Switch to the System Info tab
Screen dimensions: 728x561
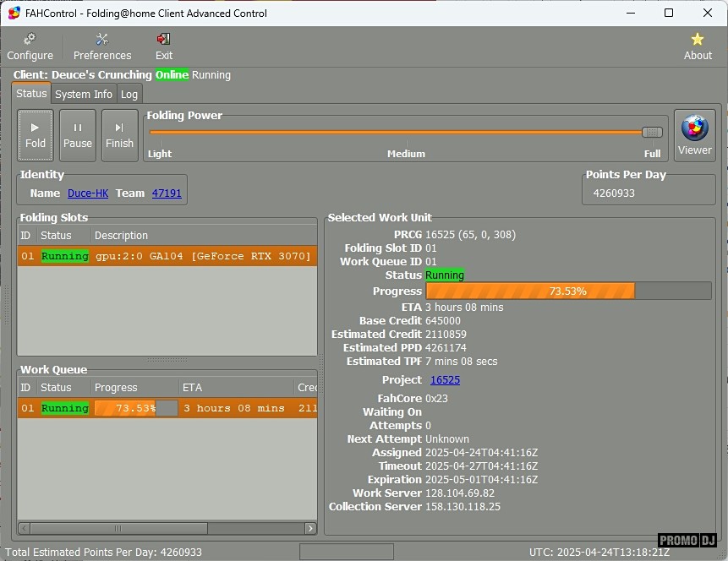tap(84, 95)
